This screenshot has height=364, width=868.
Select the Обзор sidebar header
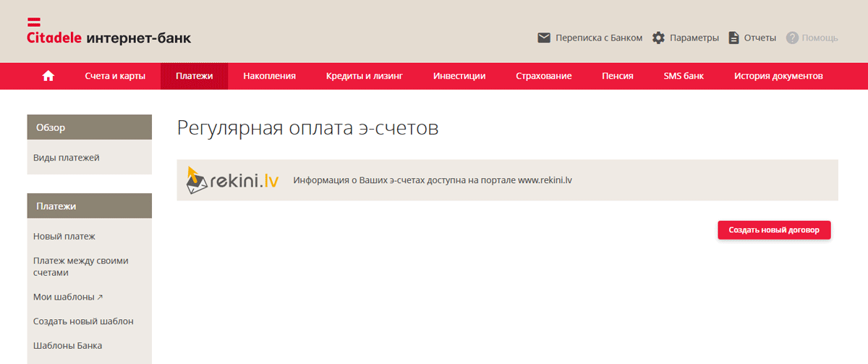pyautogui.click(x=89, y=127)
